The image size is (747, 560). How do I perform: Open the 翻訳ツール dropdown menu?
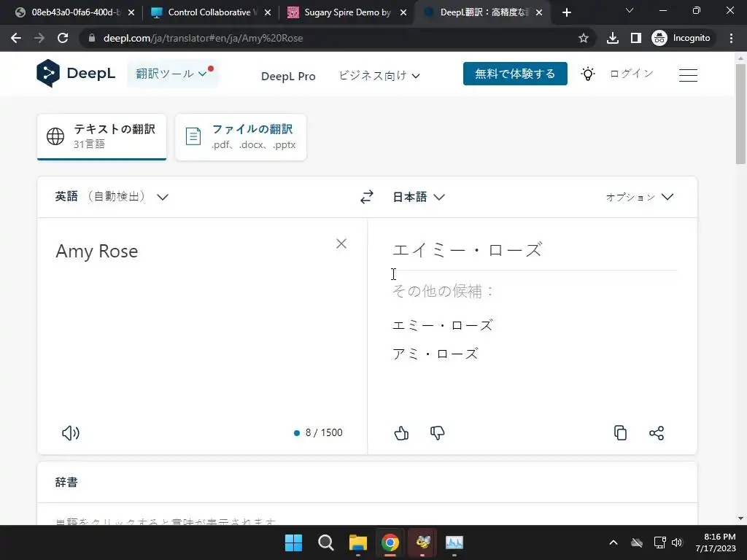coord(173,74)
